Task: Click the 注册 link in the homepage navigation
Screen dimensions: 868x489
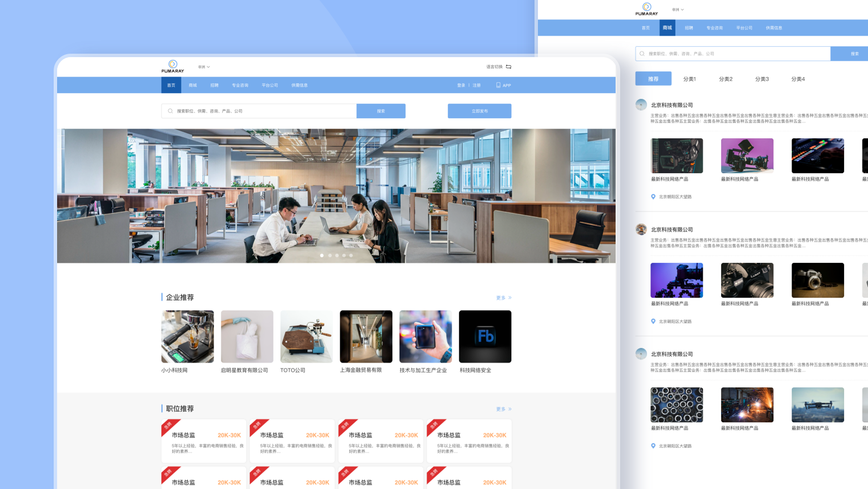Action: point(476,85)
